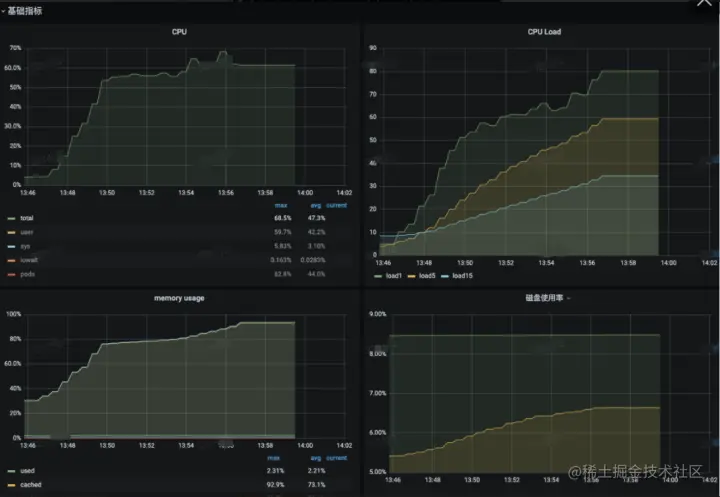This screenshot has height=497, width=720.
Task: Select the 44.0% avg value for pods
Action: click(x=316, y=274)
